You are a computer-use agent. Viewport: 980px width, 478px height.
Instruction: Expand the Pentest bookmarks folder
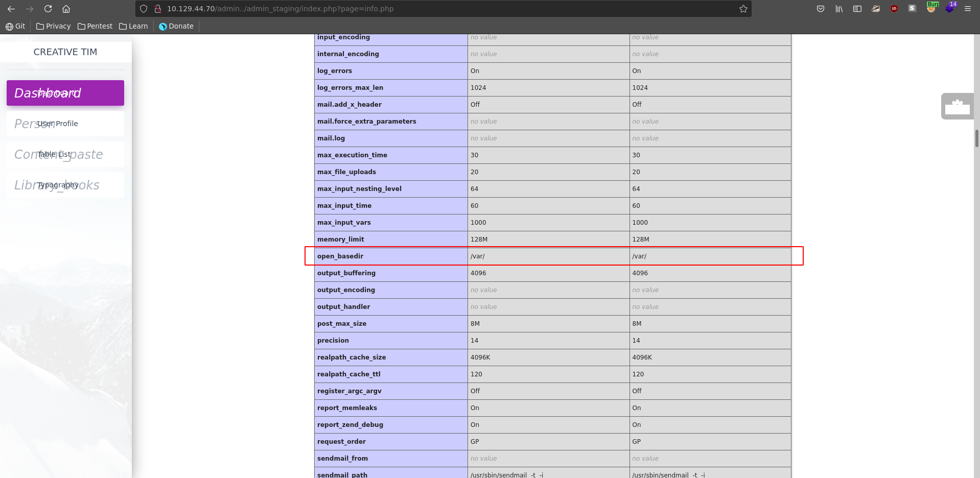(x=95, y=26)
